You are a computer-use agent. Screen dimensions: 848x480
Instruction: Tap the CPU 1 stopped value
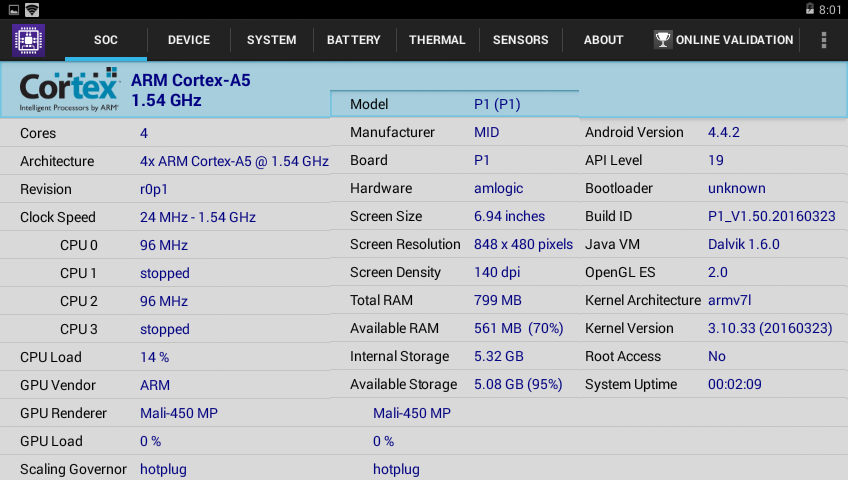click(x=165, y=274)
